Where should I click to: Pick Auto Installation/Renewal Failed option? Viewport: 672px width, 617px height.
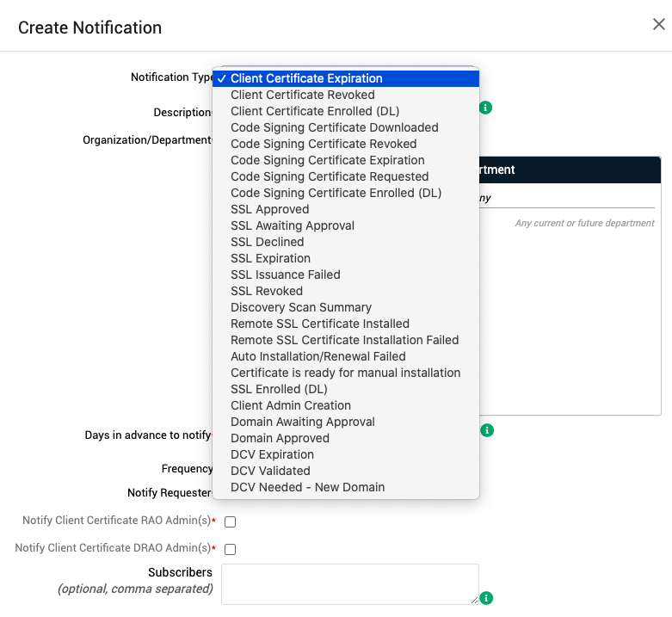(318, 356)
